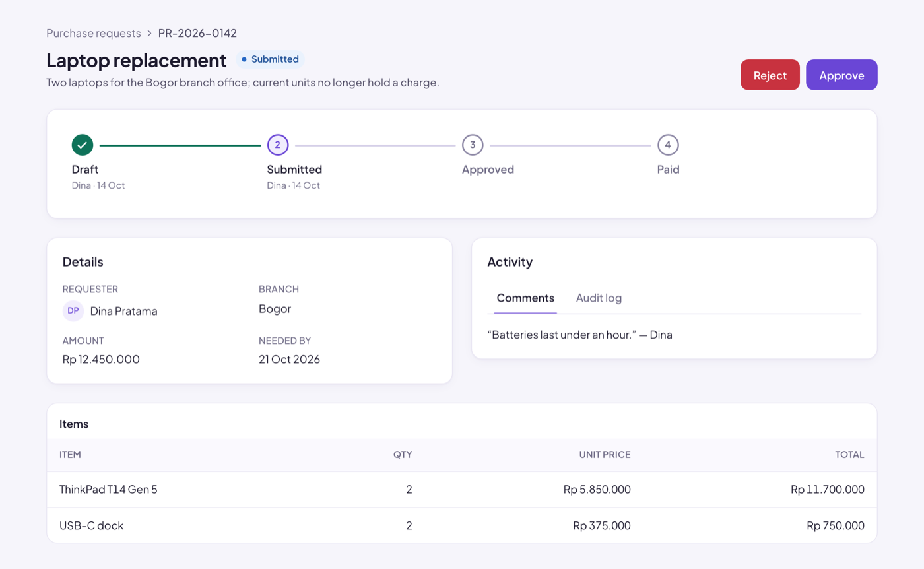Click the DP avatar of Dina Pratama
Viewport: 924px width, 569px height.
(73, 311)
